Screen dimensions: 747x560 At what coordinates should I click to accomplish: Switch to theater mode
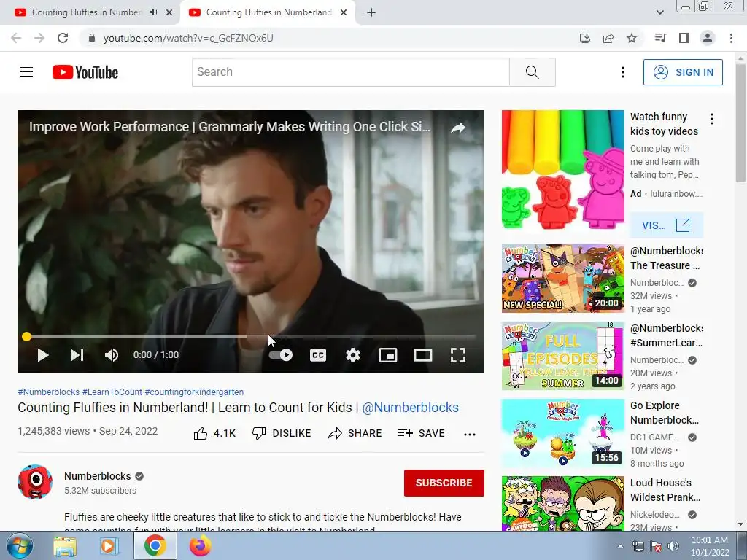[423, 355]
